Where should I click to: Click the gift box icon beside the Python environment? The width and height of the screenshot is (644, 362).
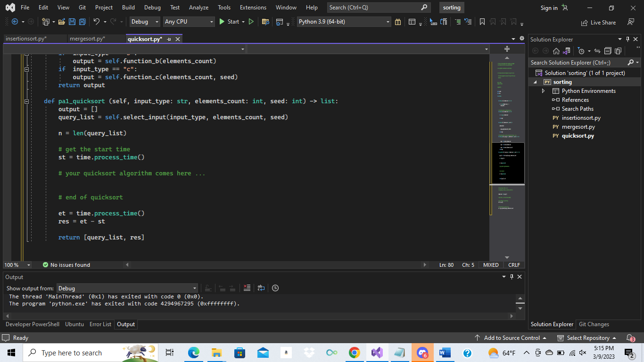[x=398, y=22]
